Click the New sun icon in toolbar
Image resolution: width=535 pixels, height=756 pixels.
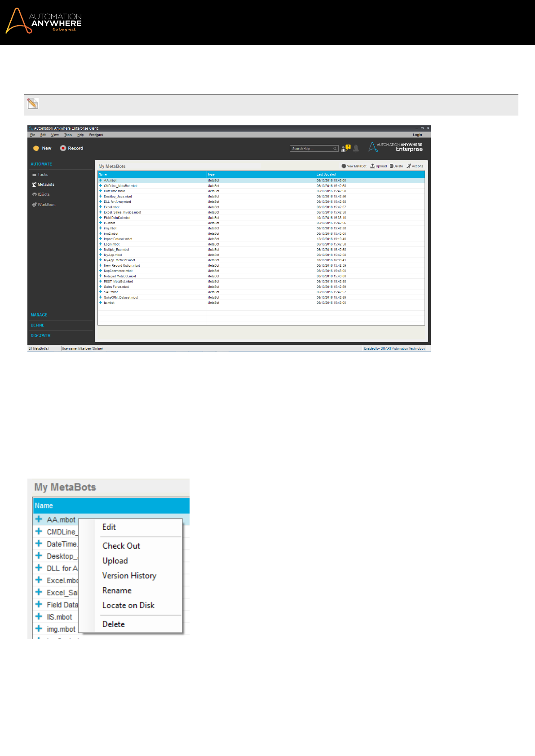(x=36, y=148)
